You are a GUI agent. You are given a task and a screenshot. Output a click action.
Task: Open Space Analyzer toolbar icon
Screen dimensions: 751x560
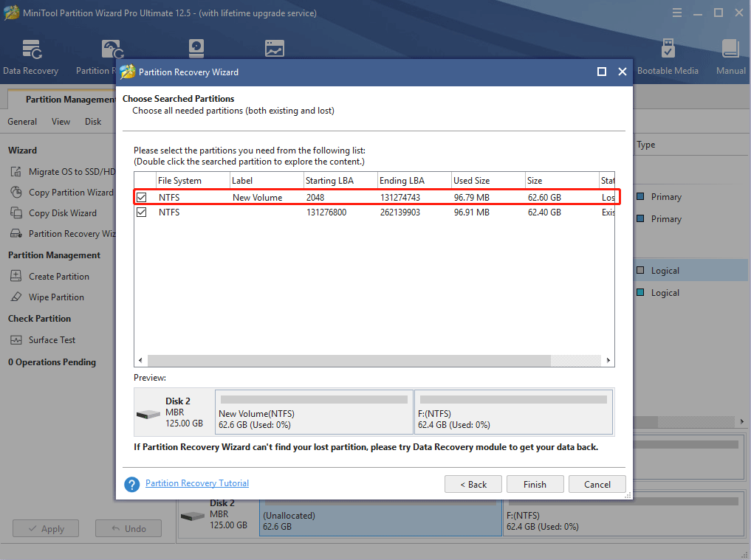[x=275, y=49]
